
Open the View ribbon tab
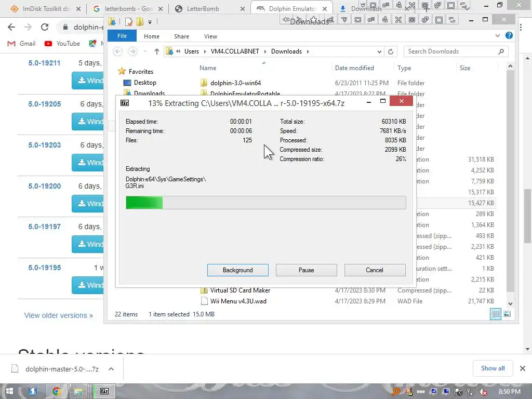point(211,36)
